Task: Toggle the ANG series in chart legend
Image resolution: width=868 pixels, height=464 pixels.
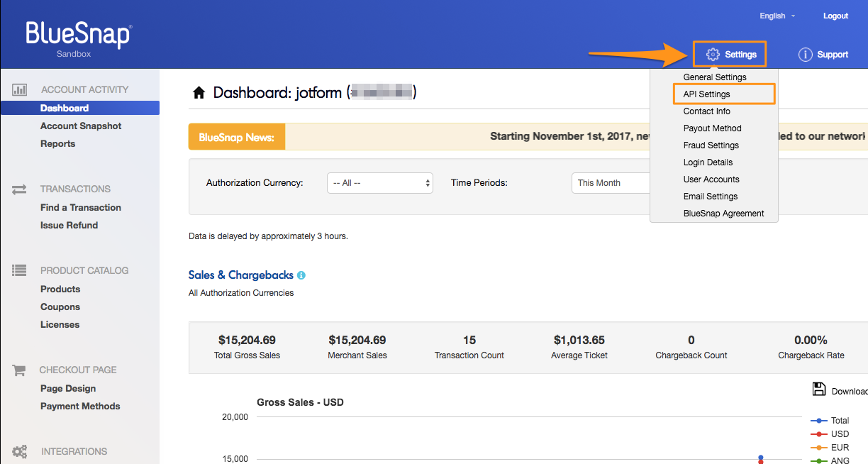Action: (x=830, y=461)
